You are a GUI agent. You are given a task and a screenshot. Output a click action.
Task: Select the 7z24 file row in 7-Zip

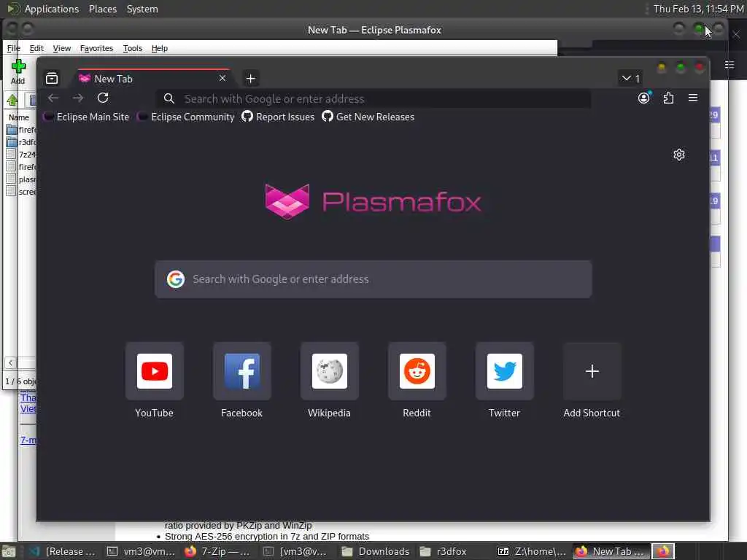point(21,155)
